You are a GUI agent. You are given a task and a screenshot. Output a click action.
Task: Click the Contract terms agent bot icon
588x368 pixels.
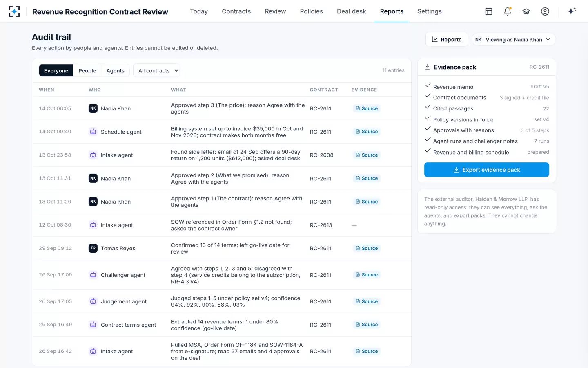(x=93, y=325)
